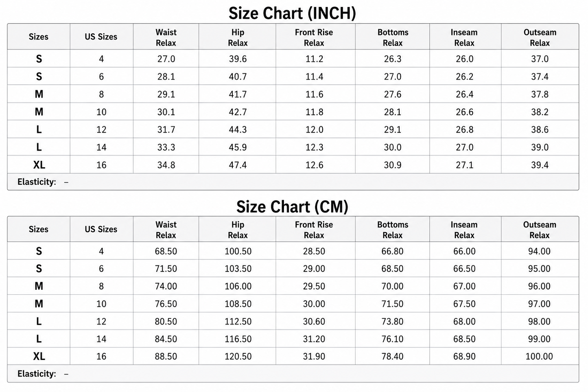Select the Waist Relax header in inch chart

tap(166, 37)
